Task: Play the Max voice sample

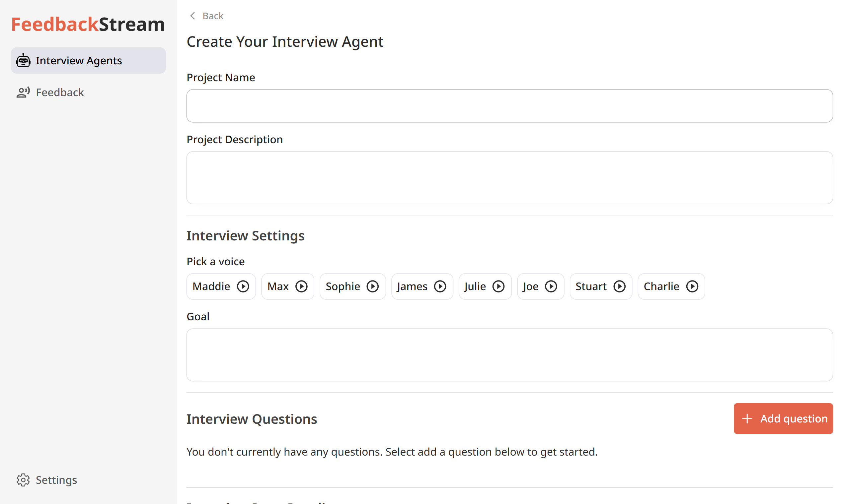Action: click(x=301, y=286)
